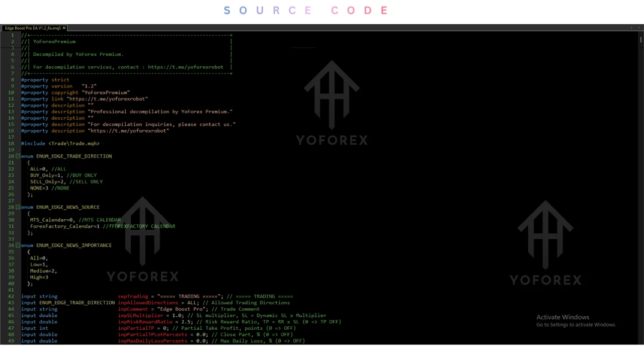Click the inpPartialTP input variable

[136, 328]
